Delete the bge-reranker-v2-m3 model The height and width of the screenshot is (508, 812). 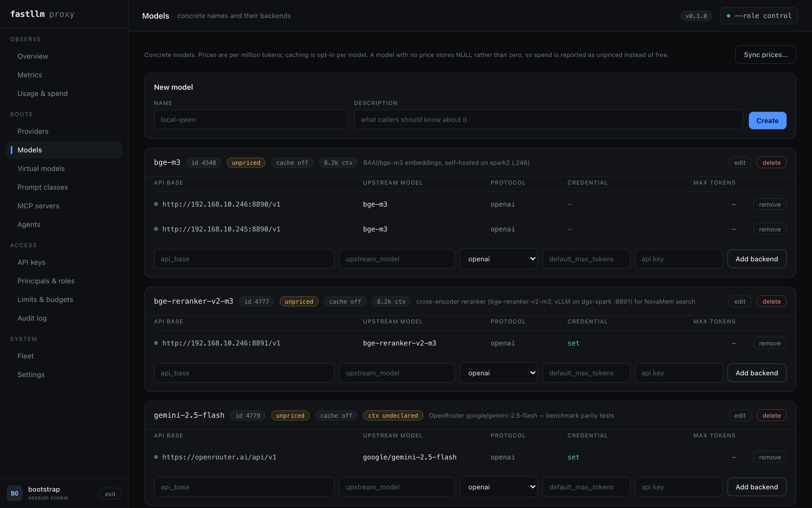(771, 301)
